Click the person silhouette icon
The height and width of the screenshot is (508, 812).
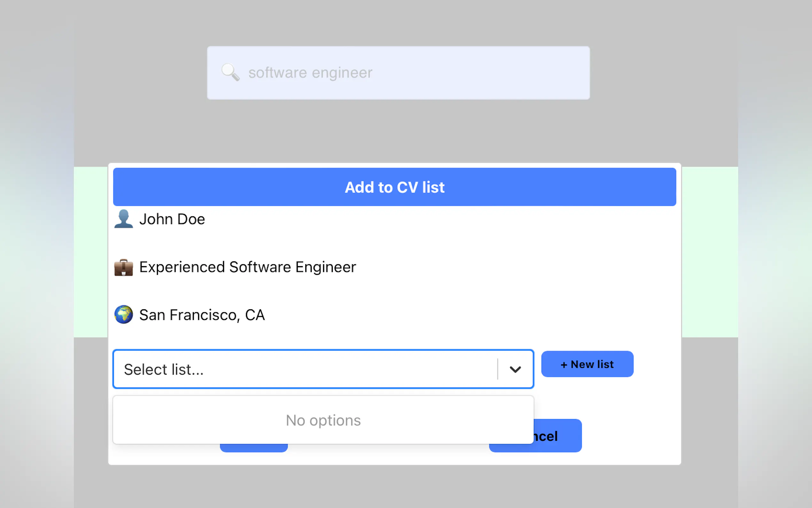coord(123,219)
